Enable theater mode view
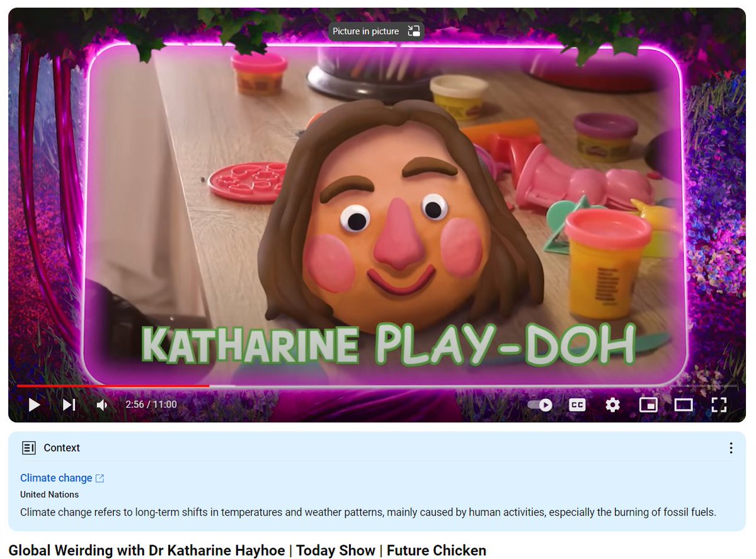The width and height of the screenshot is (756, 559). click(x=684, y=405)
